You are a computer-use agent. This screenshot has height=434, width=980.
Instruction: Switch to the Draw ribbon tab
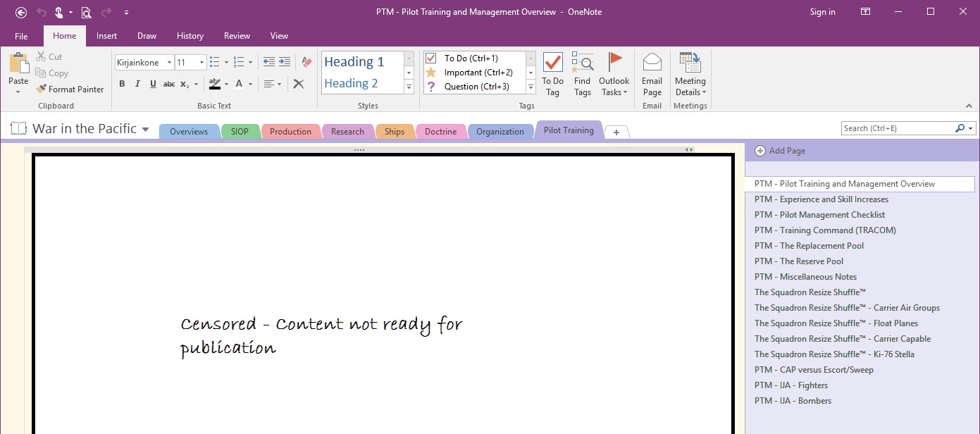point(147,36)
